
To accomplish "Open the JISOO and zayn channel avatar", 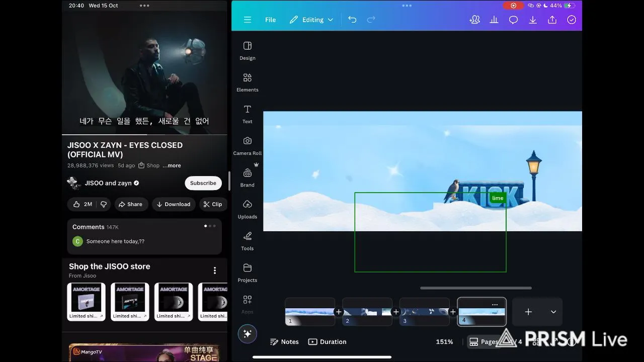I will click(74, 183).
